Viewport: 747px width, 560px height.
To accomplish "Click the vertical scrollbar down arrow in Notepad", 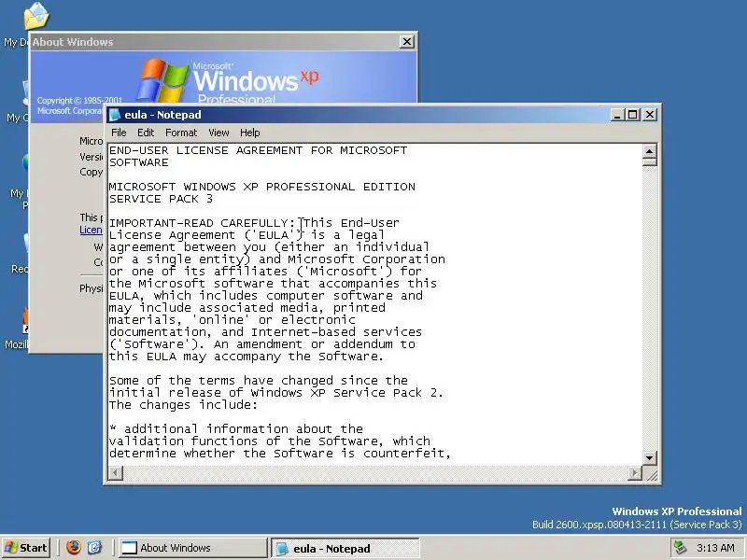I will pos(649,458).
